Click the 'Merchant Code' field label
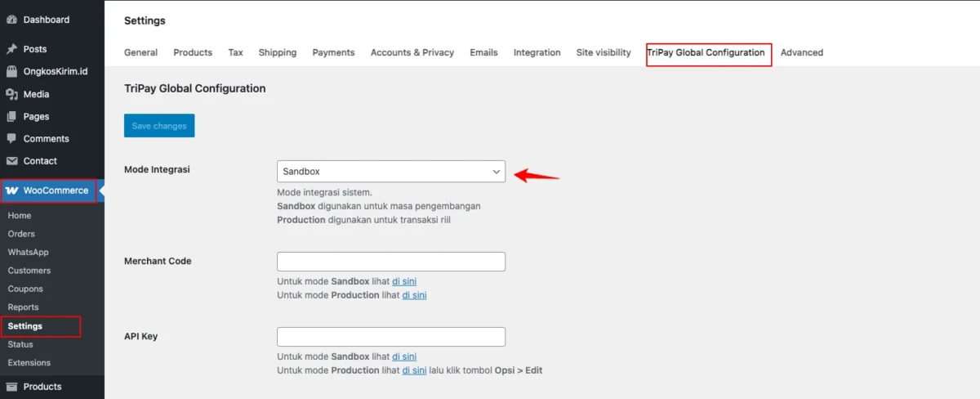This screenshot has width=980, height=399. click(x=158, y=261)
